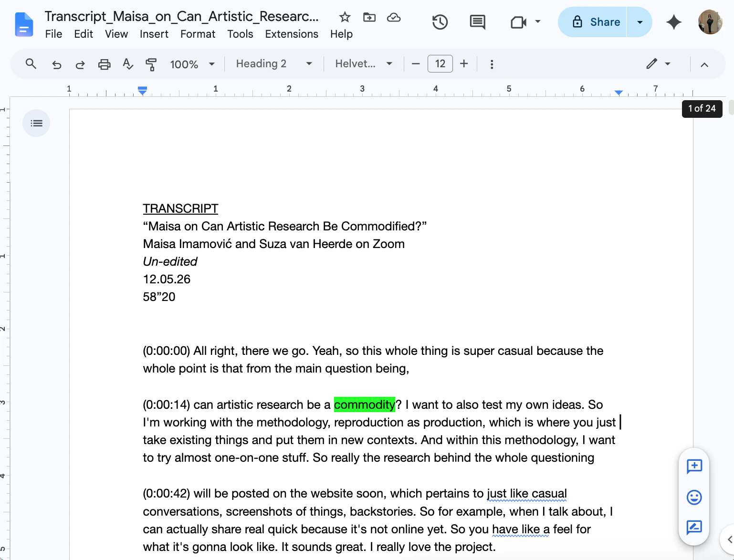Click the green highlighted word commodity

tap(365, 404)
